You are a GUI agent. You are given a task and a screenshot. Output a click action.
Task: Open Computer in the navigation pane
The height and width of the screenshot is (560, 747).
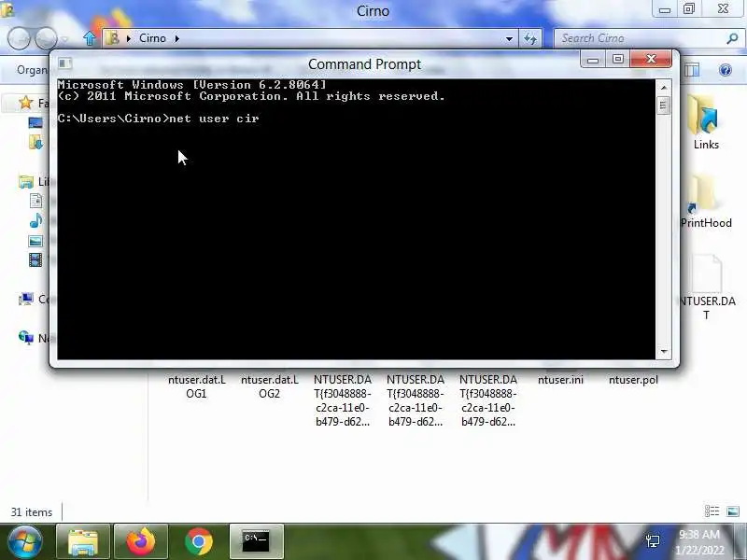(x=26, y=299)
